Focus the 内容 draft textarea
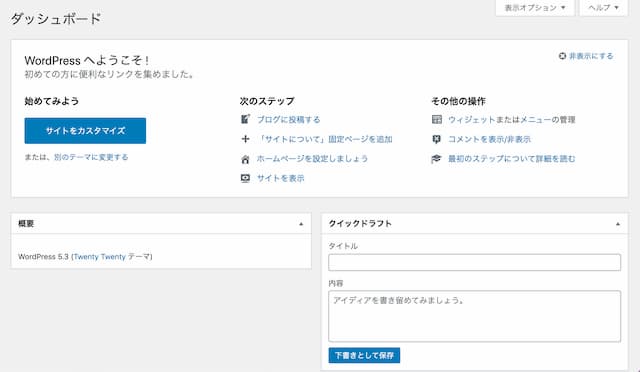This screenshot has width=640, height=372. point(474,316)
